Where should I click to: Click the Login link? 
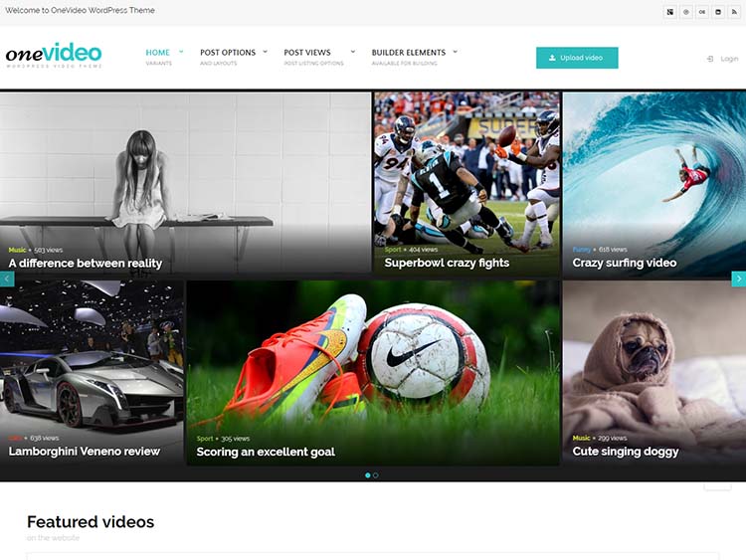point(729,59)
